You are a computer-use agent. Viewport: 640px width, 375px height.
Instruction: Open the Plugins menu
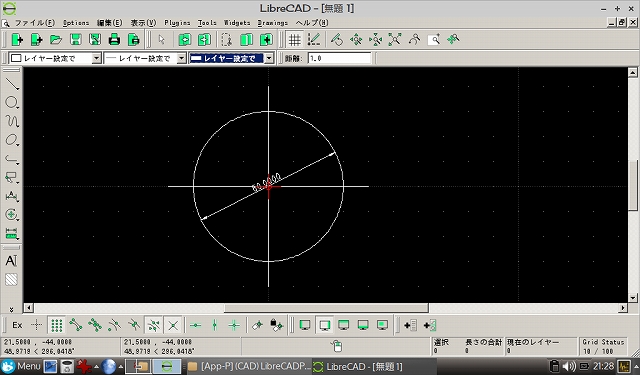(x=177, y=23)
